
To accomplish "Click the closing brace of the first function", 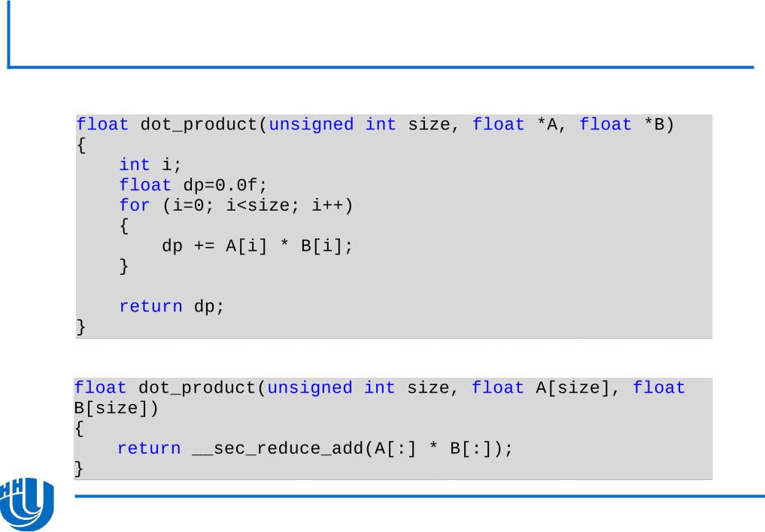I will pyautogui.click(x=81, y=327).
